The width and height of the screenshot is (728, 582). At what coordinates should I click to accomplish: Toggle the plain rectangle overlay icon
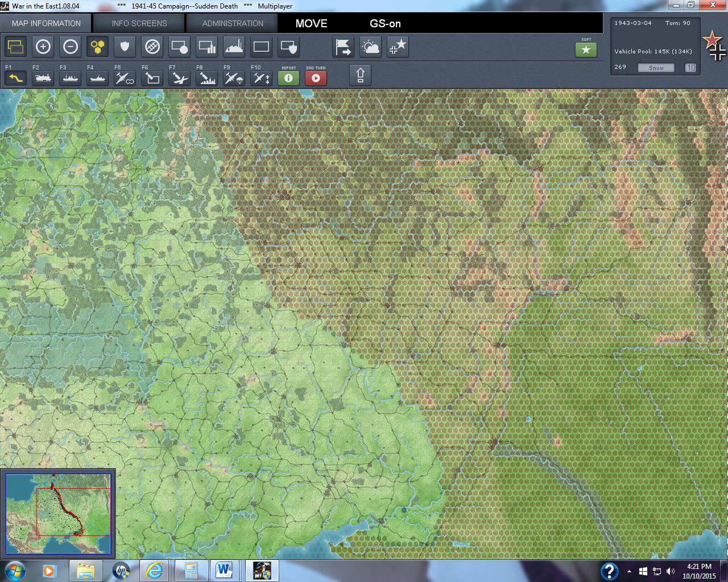tap(262, 47)
